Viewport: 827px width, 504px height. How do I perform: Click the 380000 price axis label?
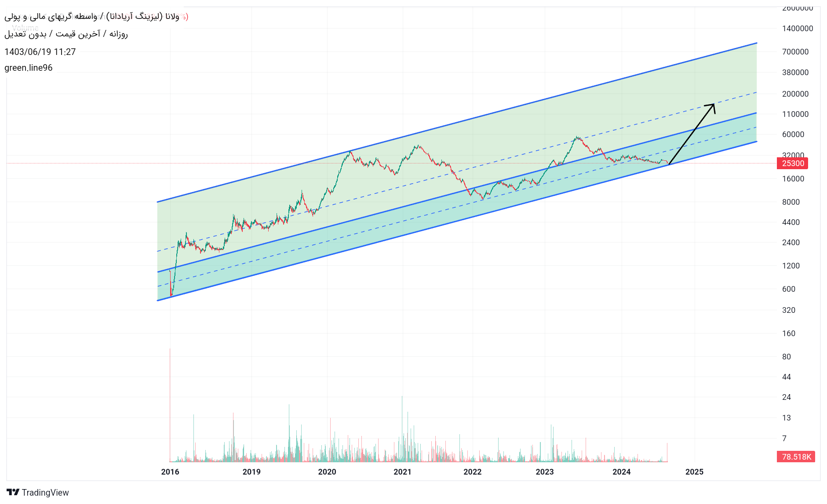[x=795, y=73]
